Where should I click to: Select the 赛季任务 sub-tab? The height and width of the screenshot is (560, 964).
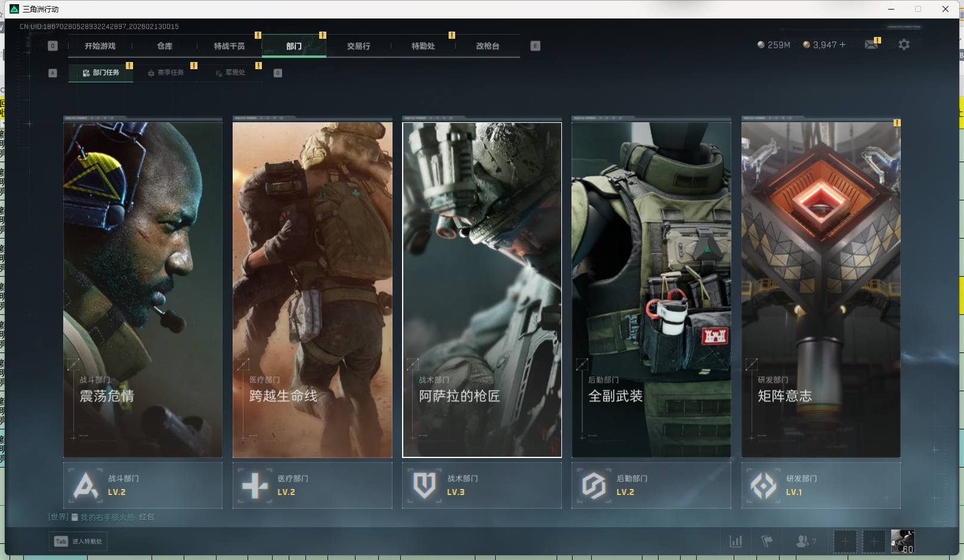pos(166,73)
